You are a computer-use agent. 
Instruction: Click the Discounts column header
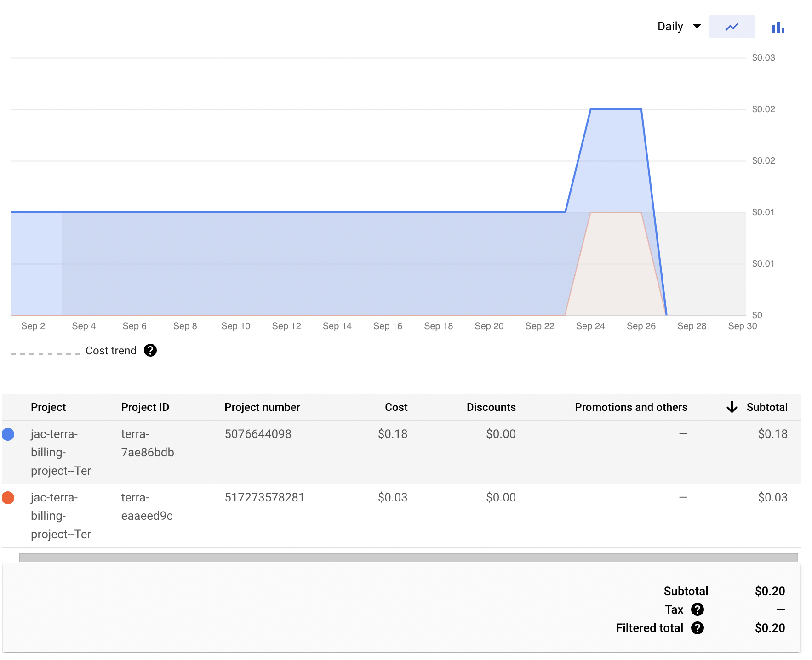491,407
